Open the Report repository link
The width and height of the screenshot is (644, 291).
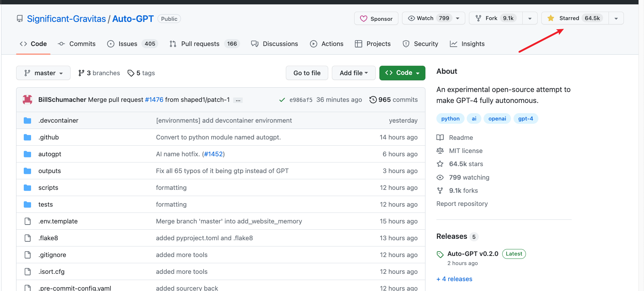462,204
